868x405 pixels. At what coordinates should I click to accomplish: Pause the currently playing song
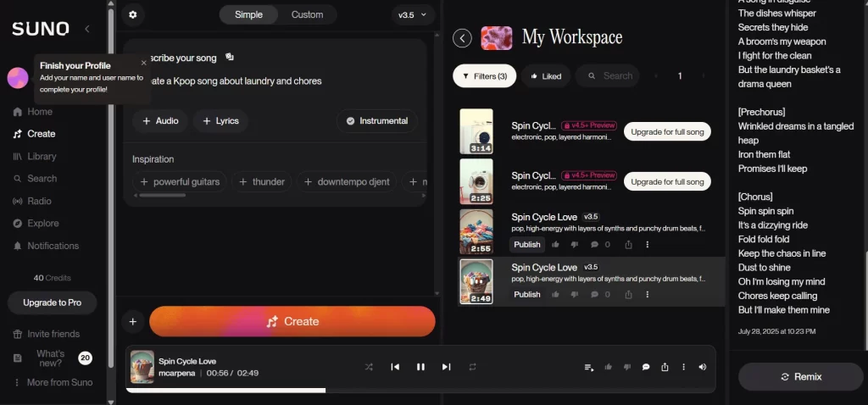[420, 367]
